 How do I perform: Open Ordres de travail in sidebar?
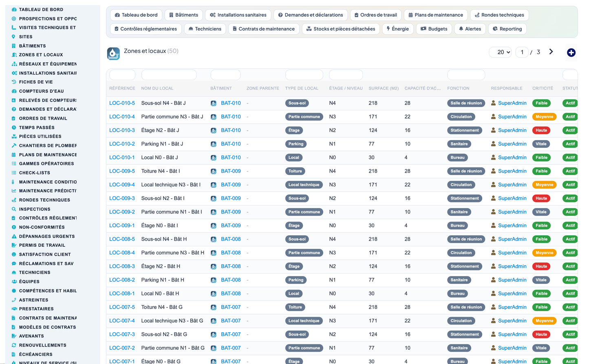pos(43,118)
